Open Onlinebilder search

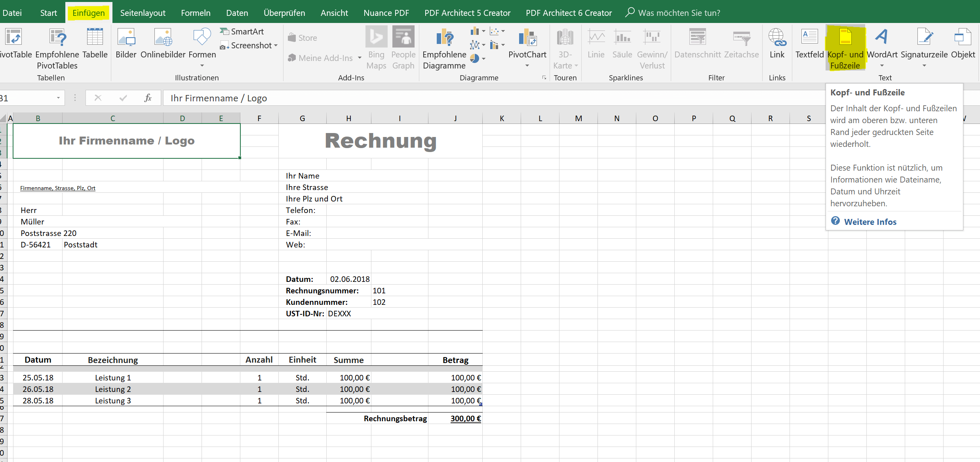(164, 44)
